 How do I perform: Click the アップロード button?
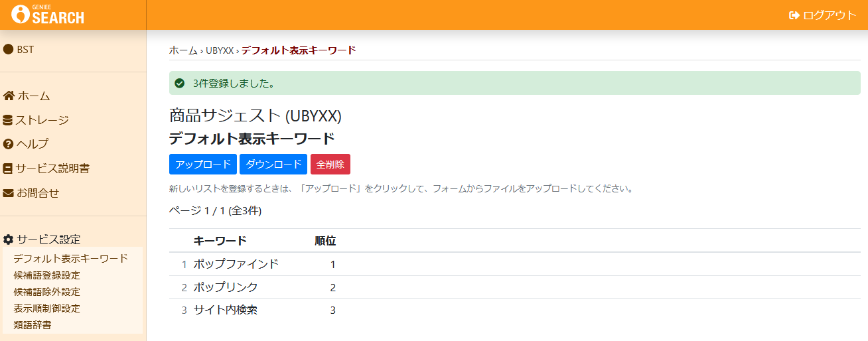pos(203,165)
